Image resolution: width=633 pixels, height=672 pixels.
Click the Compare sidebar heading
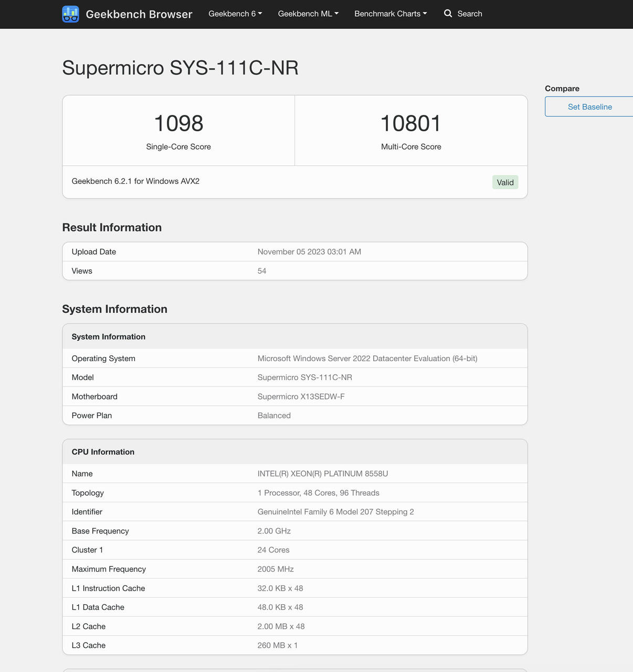pyautogui.click(x=562, y=89)
